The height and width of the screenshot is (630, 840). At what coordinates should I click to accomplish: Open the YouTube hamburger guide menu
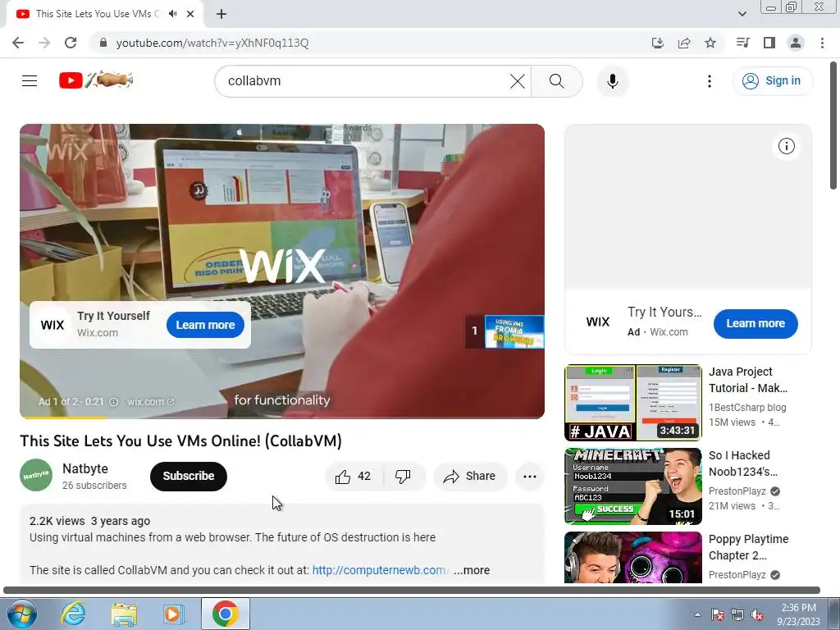pyautogui.click(x=30, y=81)
